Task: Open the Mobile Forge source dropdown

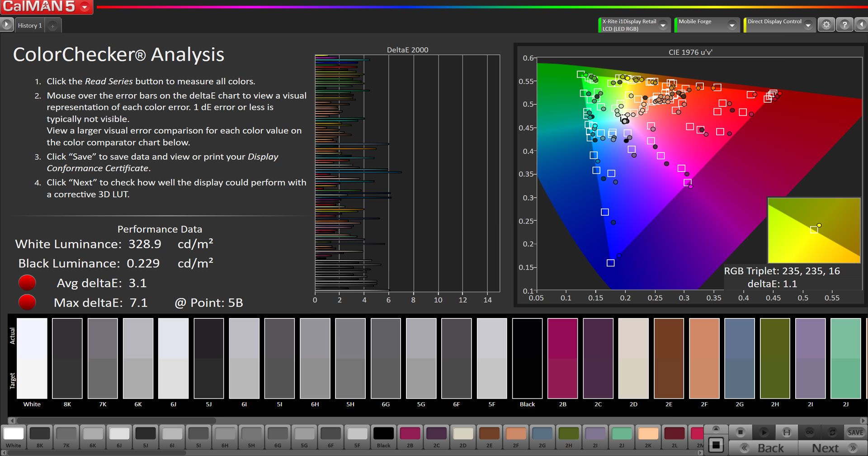Action: pos(731,25)
